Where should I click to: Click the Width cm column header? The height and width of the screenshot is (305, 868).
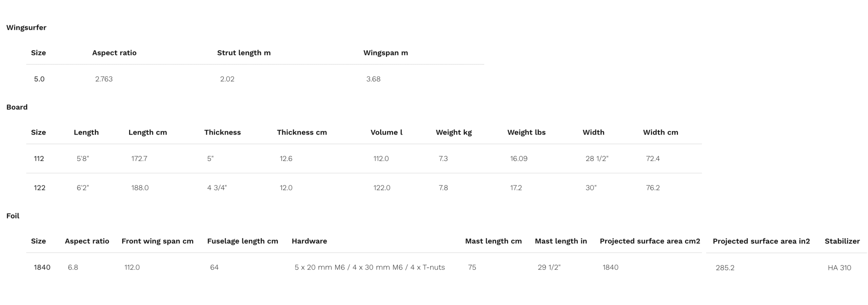pyautogui.click(x=660, y=132)
